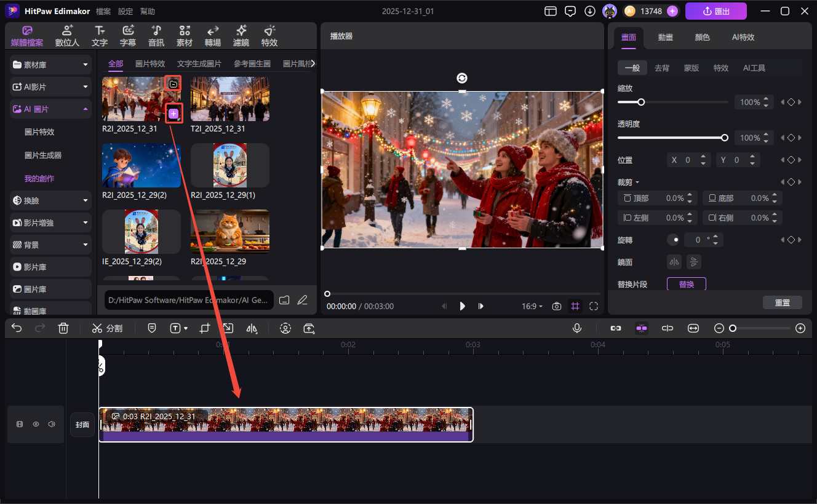The image size is (817, 504).
Task: Open the 轉場 transitions tab
Action: tap(213, 36)
